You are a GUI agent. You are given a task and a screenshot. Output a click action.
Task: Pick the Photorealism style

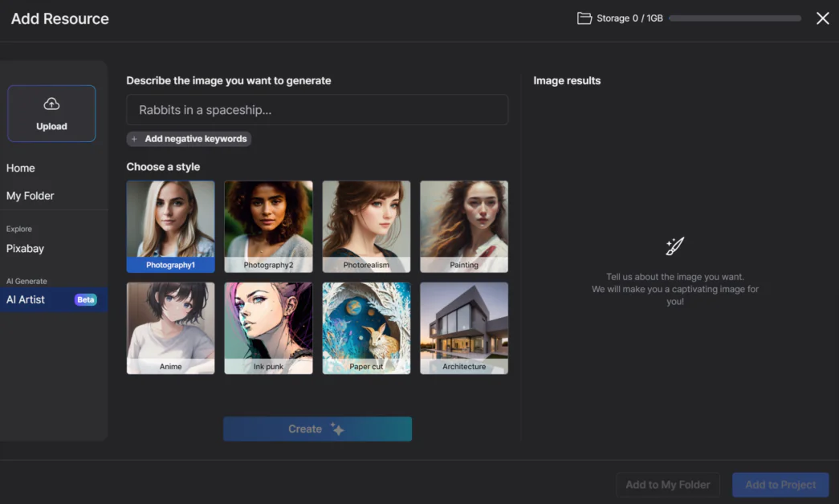366,226
